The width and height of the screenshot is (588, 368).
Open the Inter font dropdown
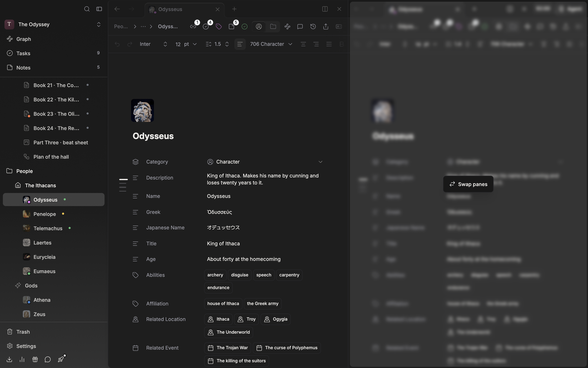pos(153,44)
